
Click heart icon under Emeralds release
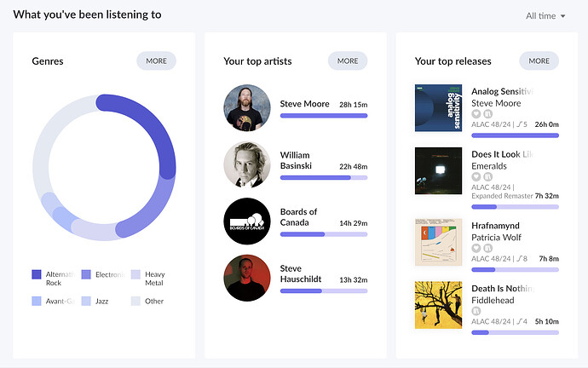tap(476, 176)
